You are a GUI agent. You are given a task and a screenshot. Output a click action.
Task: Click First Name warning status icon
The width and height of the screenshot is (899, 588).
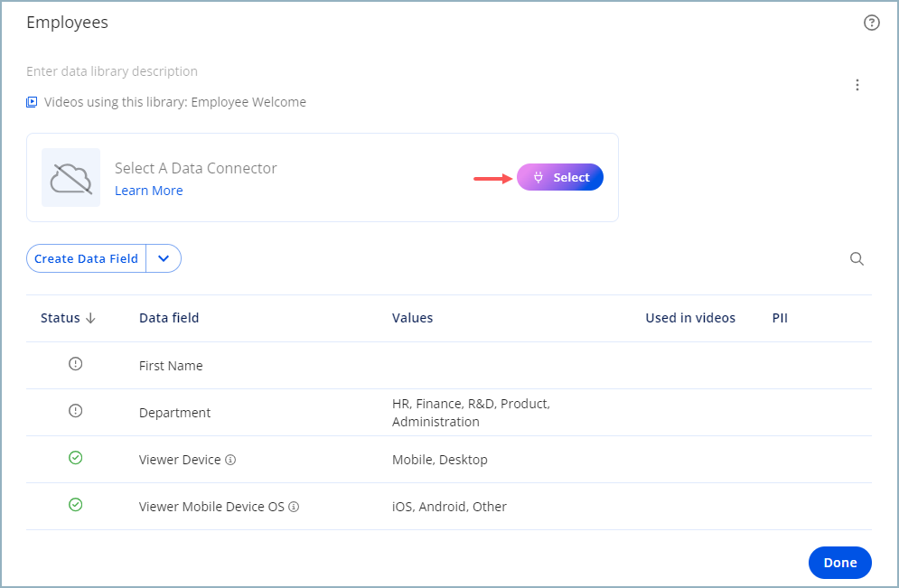(75, 364)
